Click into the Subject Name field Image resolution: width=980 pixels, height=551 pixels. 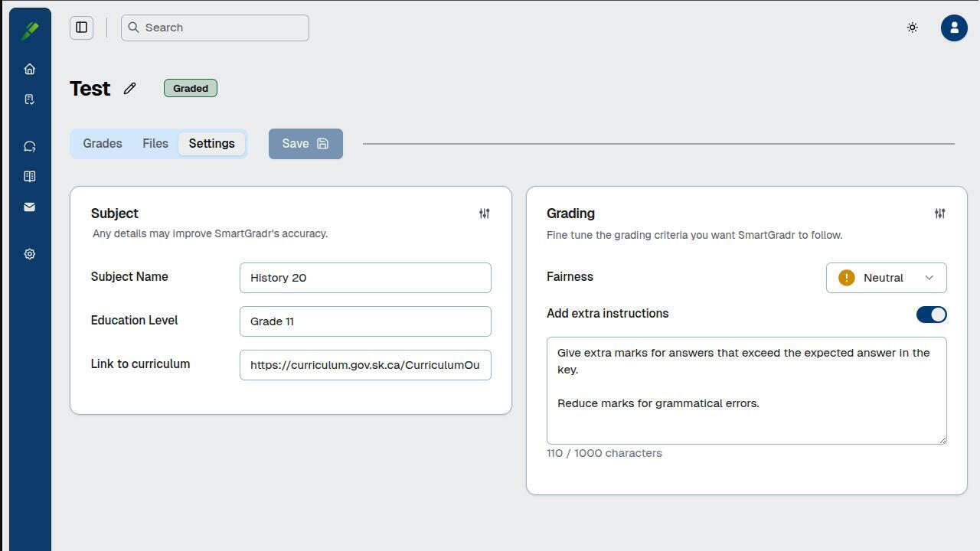click(x=365, y=278)
